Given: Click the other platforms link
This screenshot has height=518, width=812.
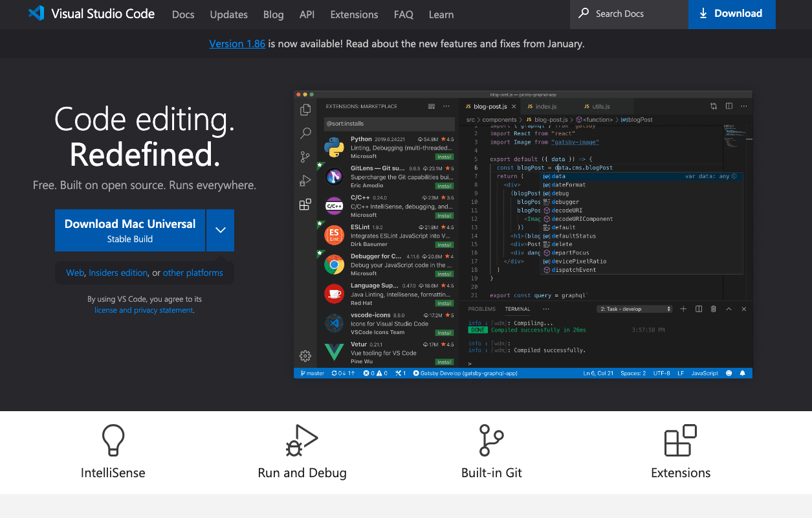Looking at the screenshot, I should point(193,273).
